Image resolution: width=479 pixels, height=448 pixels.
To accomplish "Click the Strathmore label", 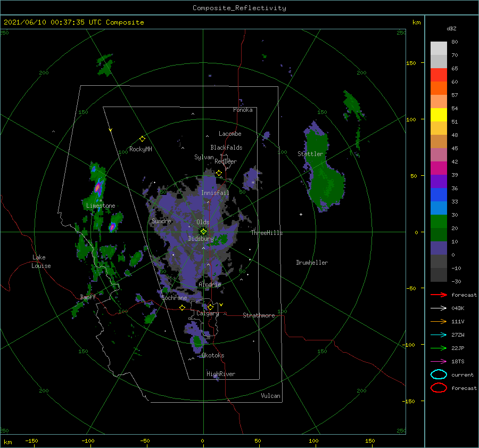I will click(259, 315).
